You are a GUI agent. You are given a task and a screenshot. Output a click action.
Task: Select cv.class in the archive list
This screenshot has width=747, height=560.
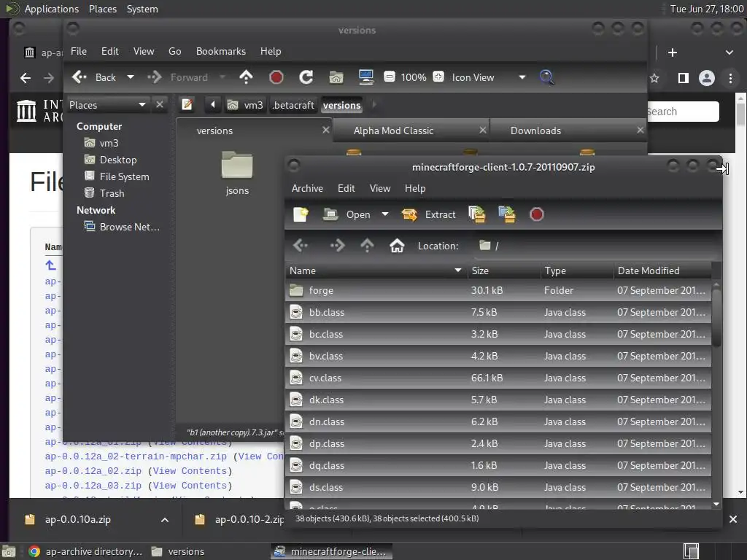click(498, 378)
